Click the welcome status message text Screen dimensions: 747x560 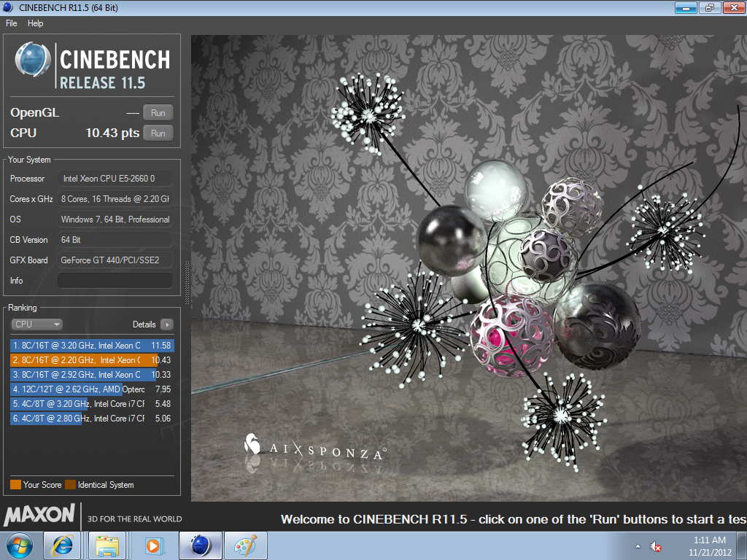coord(514,519)
